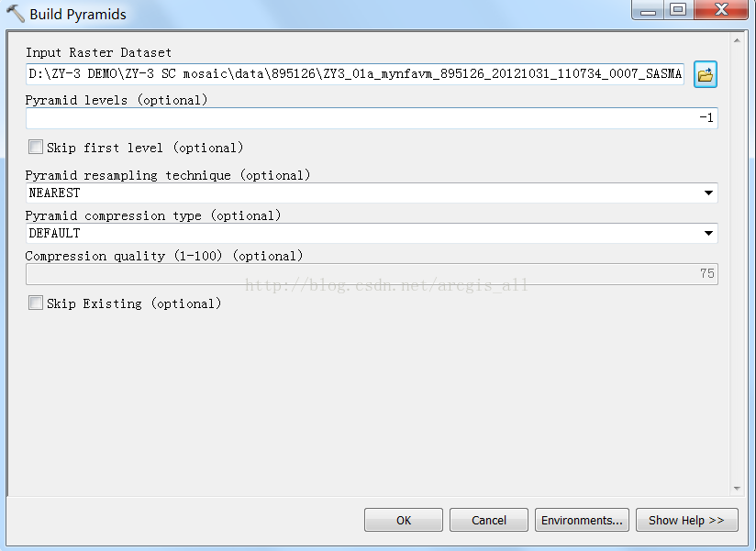The image size is (756, 551).
Task: Click the Pyramid levels (optional) label
Action: [117, 100]
